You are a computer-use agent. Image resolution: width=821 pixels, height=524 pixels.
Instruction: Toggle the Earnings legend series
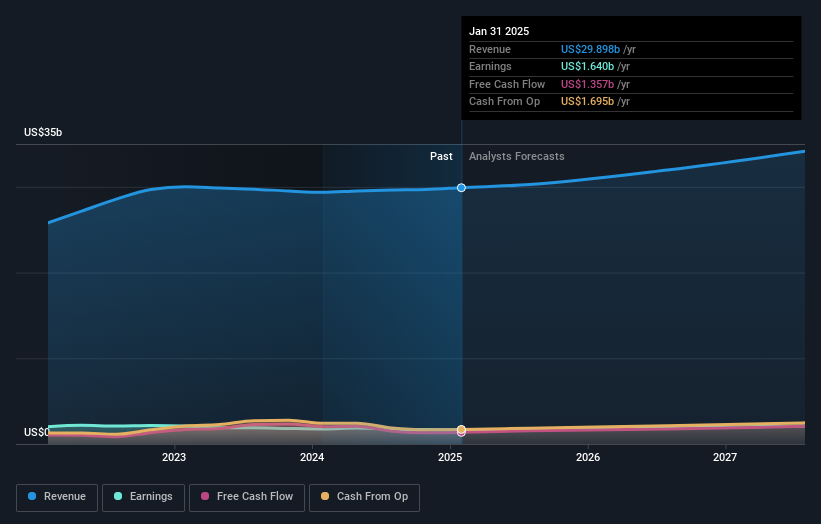coord(143,497)
